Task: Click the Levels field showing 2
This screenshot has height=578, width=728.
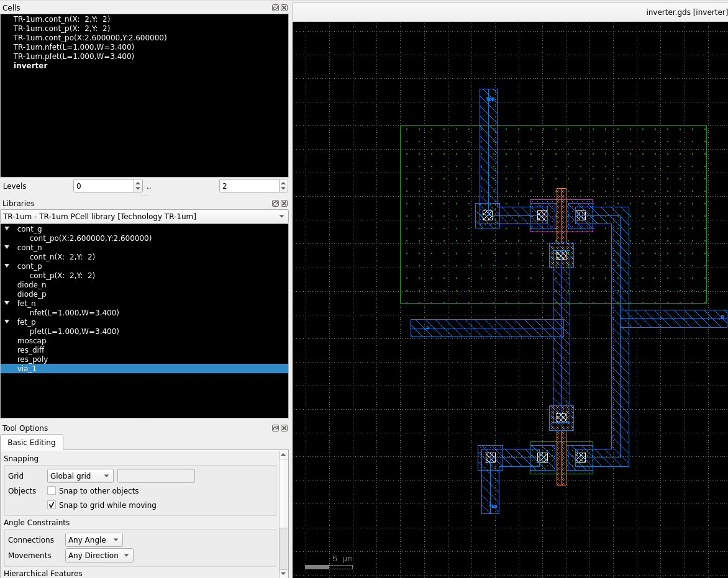Action: click(250, 186)
